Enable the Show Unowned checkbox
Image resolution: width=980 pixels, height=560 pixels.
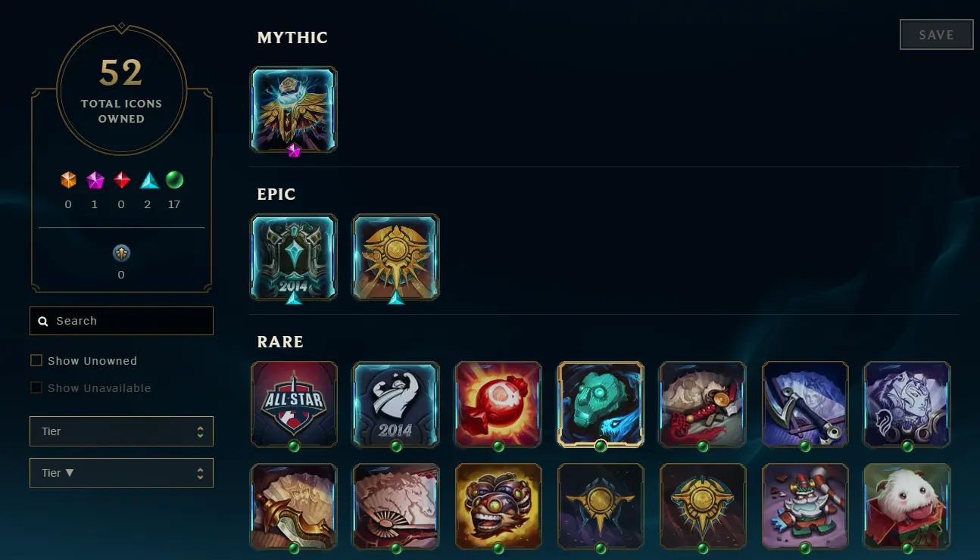tap(36, 361)
